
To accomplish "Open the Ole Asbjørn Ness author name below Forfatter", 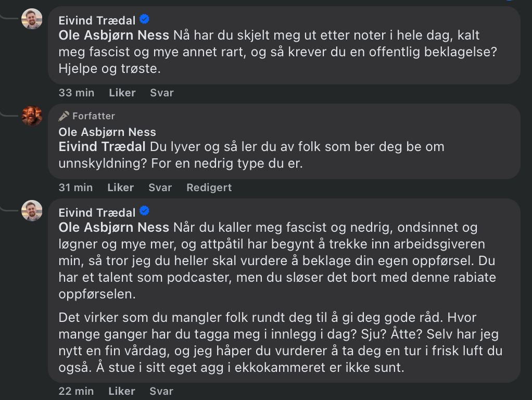I will point(107,132).
